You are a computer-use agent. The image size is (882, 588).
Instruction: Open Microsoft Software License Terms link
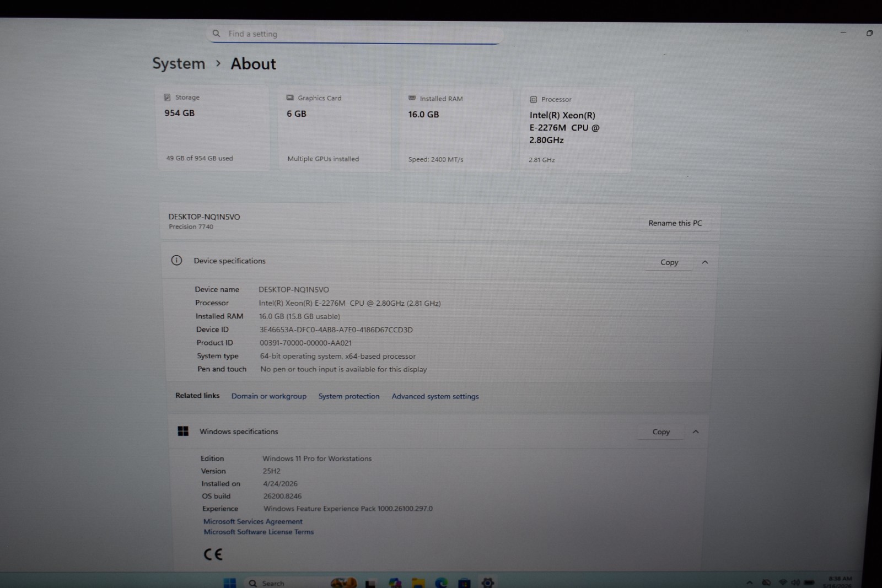[259, 532]
